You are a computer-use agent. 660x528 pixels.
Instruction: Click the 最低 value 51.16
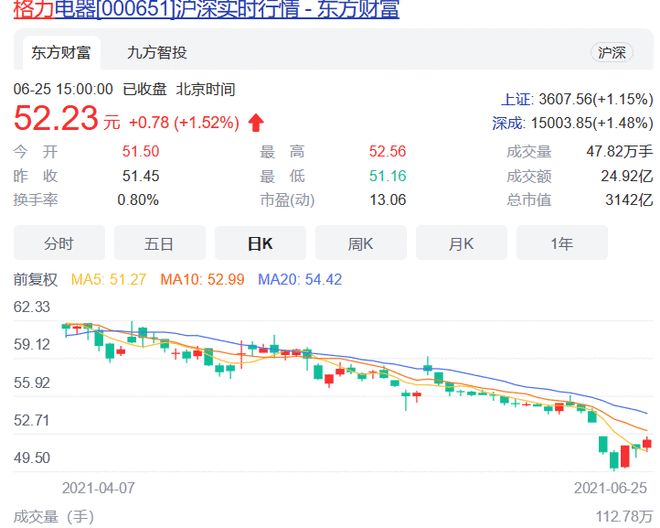[x=388, y=176]
